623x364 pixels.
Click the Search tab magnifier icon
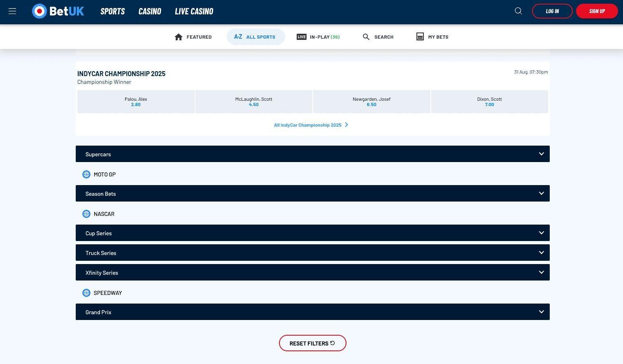click(366, 37)
